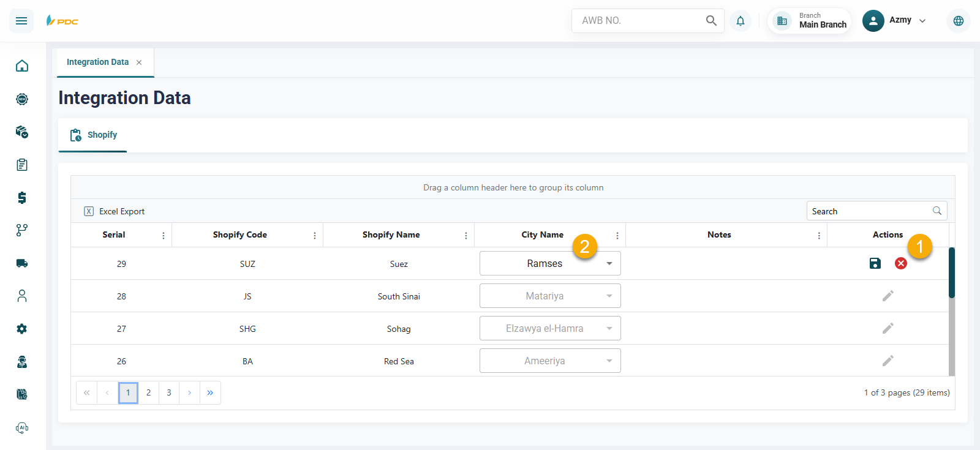This screenshot has height=450, width=980.
Task: Open the building report sidebar icon
Action: (22, 394)
